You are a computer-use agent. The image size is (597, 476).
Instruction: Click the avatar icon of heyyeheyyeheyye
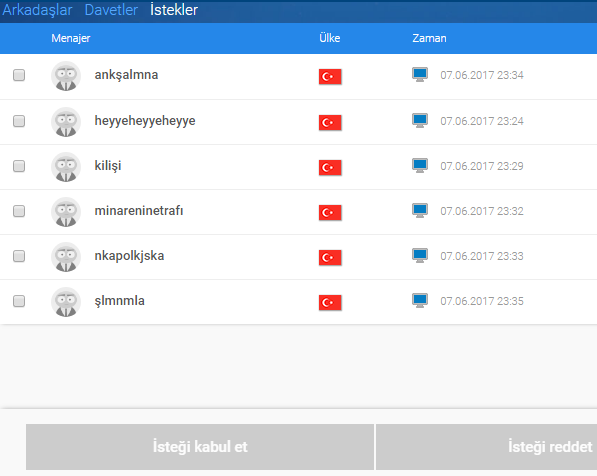[66, 122]
